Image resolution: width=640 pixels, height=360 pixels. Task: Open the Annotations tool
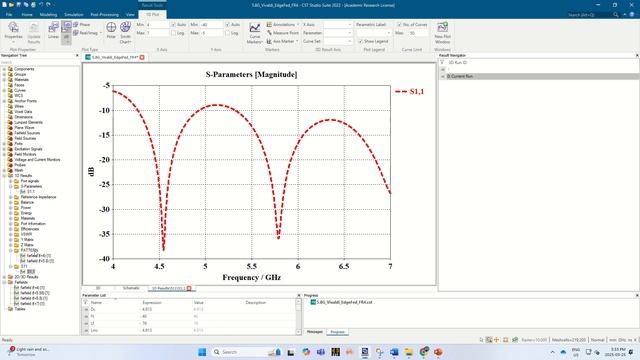282,24
